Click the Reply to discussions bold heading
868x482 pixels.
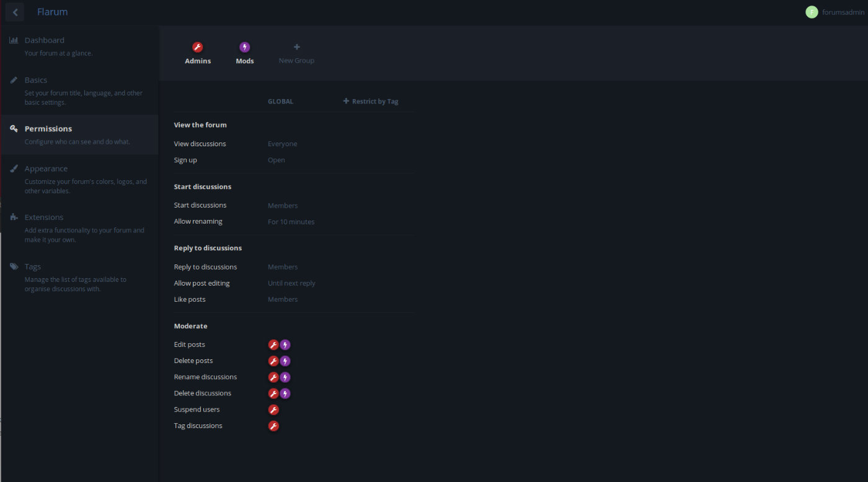click(x=208, y=248)
